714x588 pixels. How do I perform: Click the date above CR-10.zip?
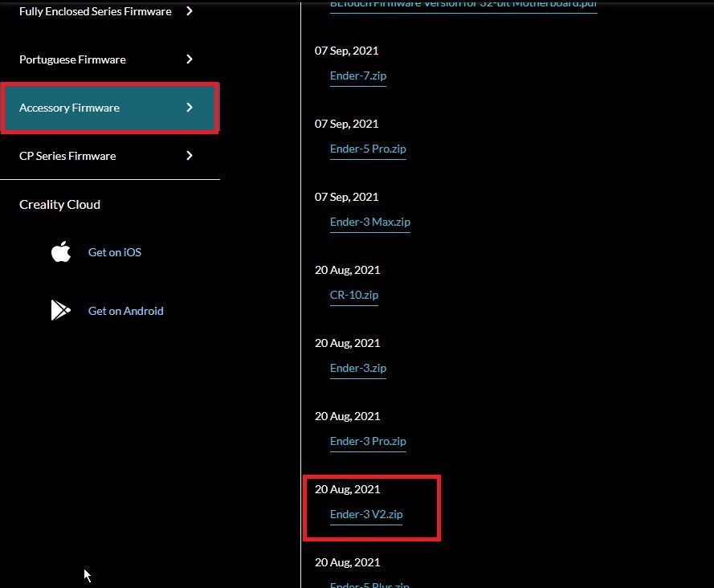click(x=348, y=270)
